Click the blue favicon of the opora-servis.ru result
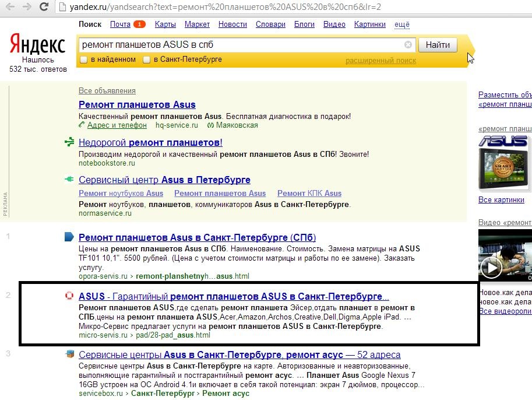 (69, 237)
